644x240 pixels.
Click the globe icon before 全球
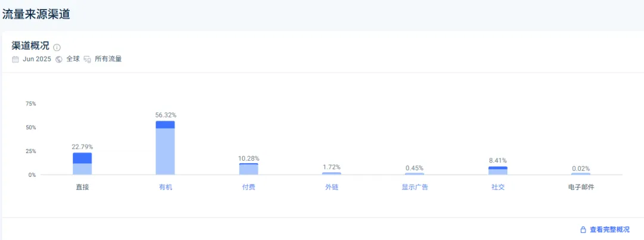pos(58,59)
